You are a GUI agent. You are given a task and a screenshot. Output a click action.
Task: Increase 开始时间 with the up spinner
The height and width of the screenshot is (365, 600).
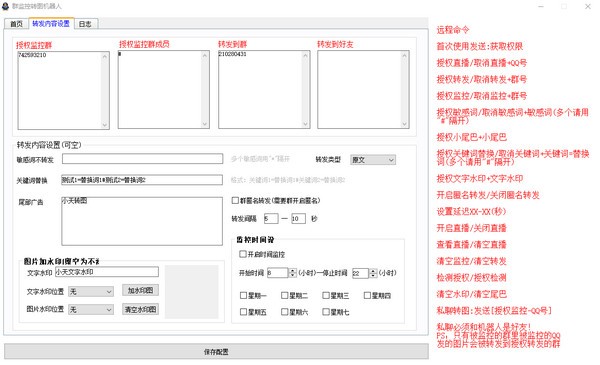click(x=293, y=270)
